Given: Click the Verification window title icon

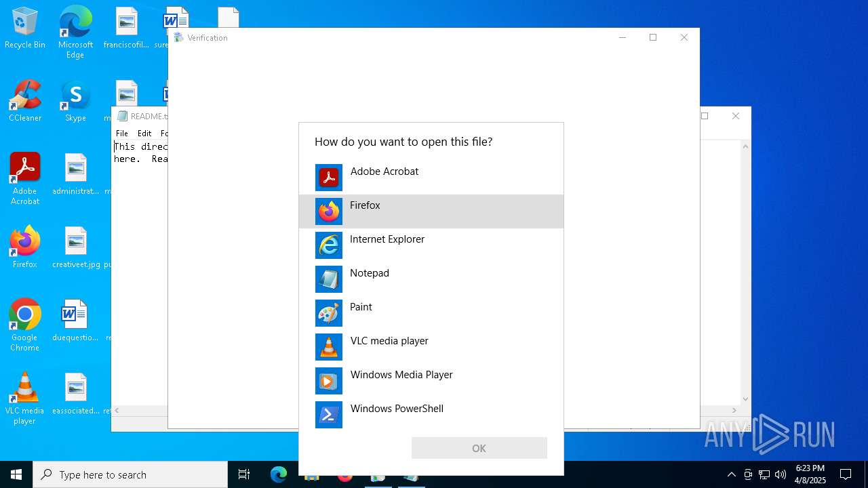Looking at the screenshot, I should (179, 37).
